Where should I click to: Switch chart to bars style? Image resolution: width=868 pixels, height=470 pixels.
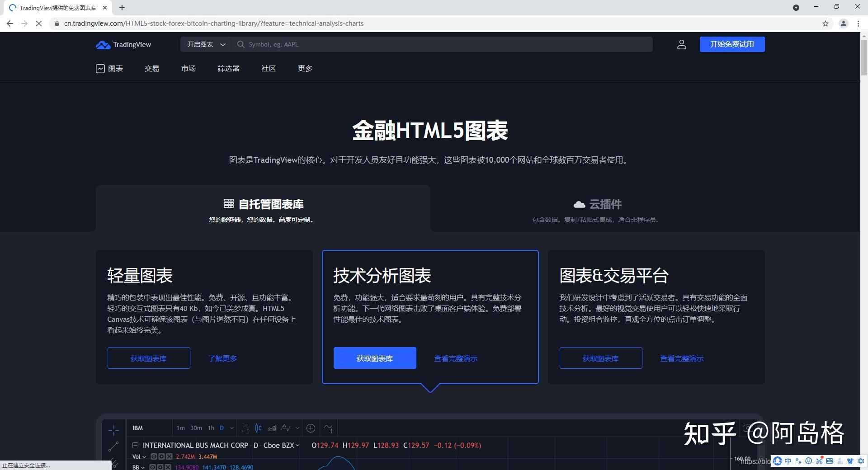pos(245,428)
